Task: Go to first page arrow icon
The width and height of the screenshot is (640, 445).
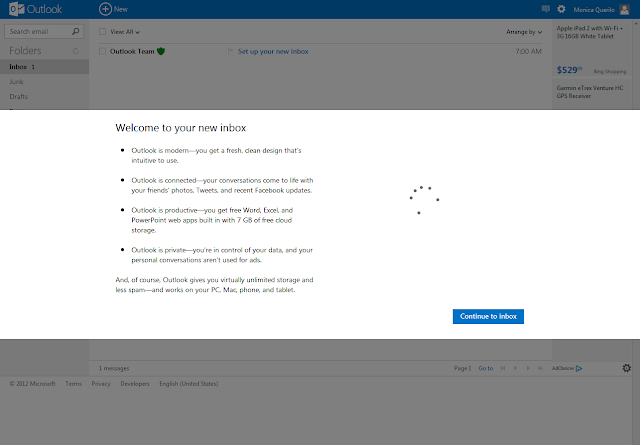Action: click(503, 368)
